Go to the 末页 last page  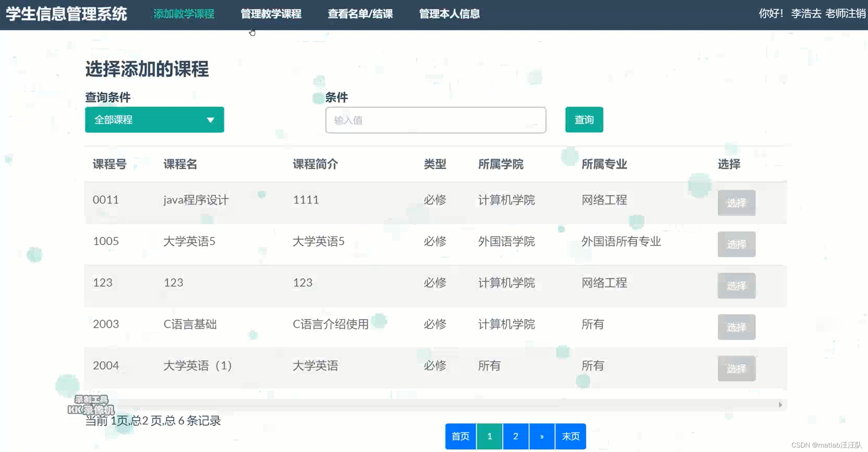point(570,436)
